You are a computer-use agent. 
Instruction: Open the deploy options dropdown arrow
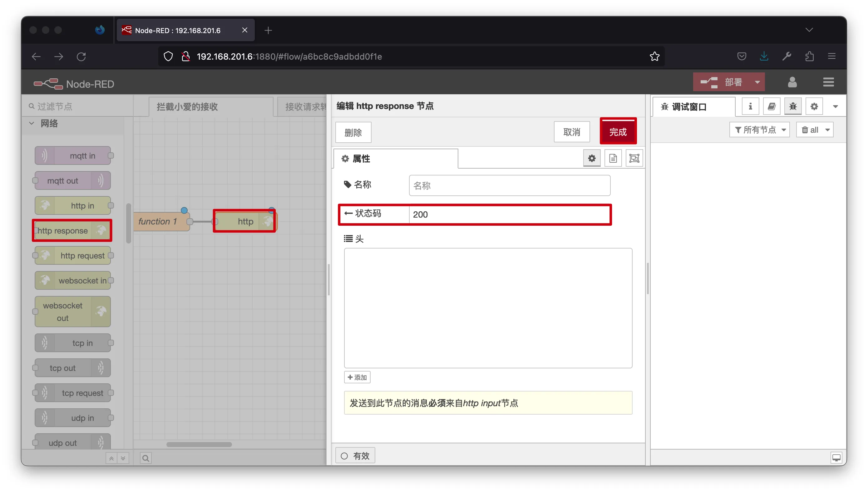click(x=757, y=82)
